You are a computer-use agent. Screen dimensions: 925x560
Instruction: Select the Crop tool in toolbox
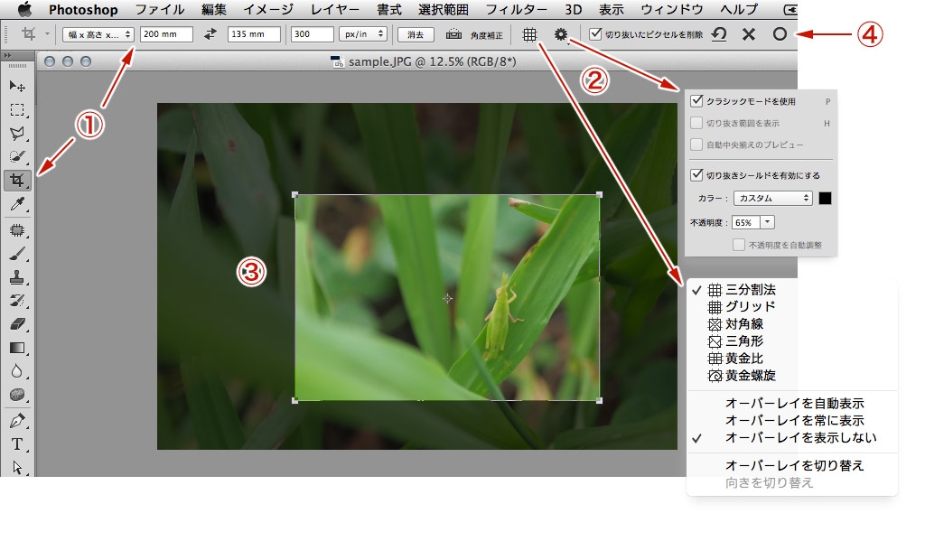coord(17,180)
